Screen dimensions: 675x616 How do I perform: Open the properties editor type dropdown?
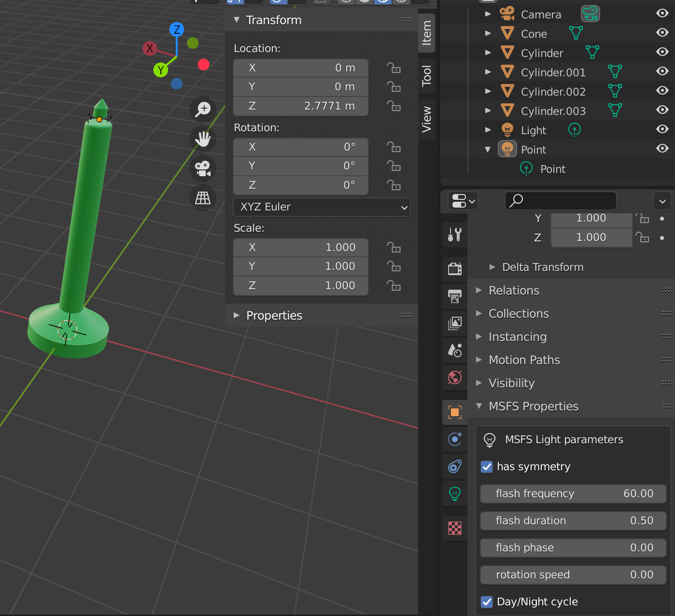tap(463, 201)
